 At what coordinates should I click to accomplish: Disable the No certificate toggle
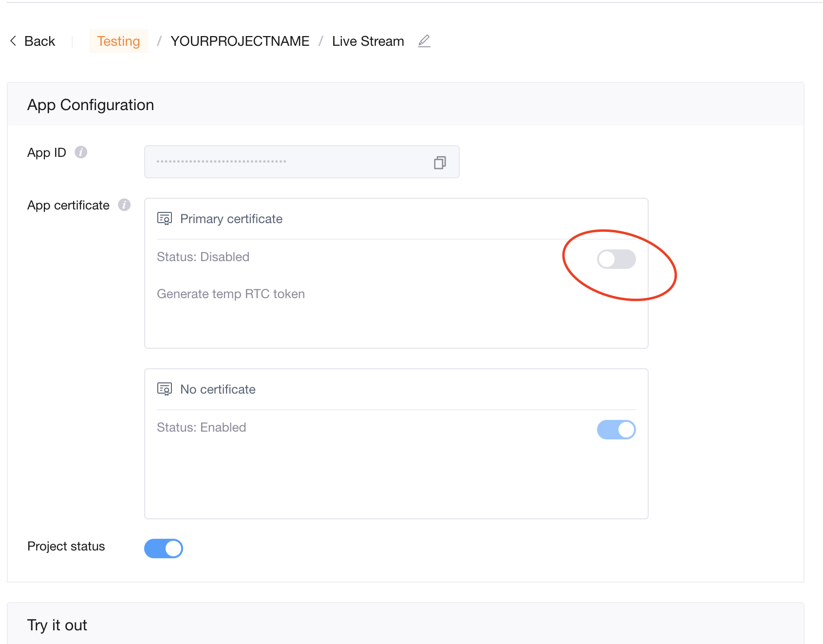click(x=616, y=430)
